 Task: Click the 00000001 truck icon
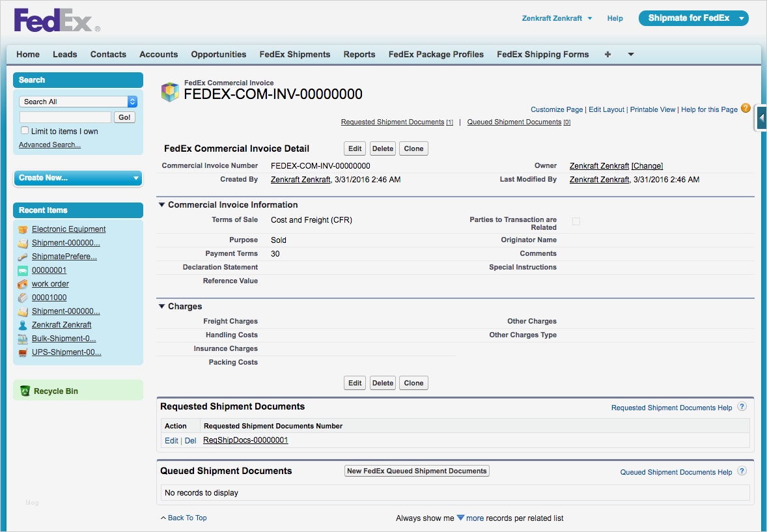[x=23, y=270]
